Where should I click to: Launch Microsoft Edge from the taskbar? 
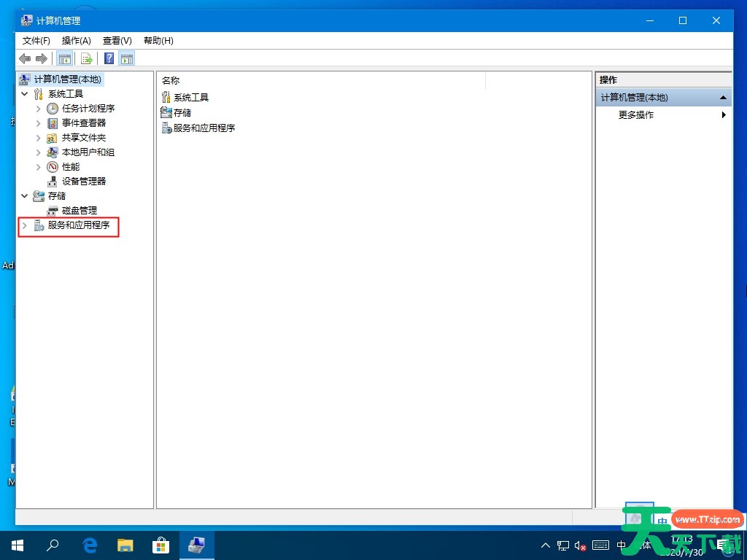coord(90,545)
